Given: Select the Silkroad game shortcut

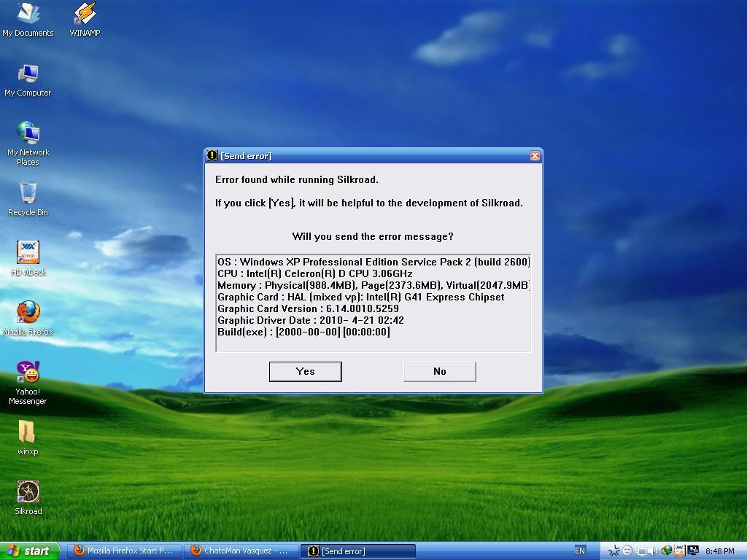Looking at the screenshot, I should click(x=28, y=497).
